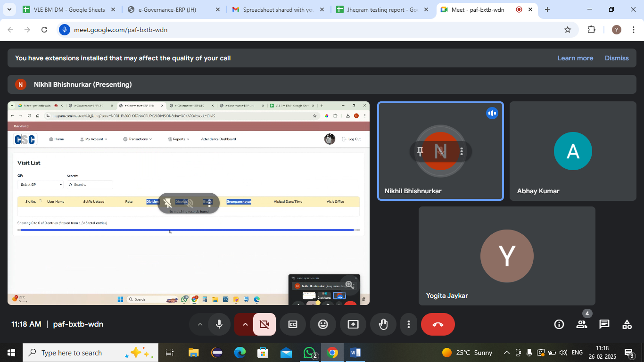Send an emoji reaction
This screenshot has height=362, width=644.
coord(323,324)
